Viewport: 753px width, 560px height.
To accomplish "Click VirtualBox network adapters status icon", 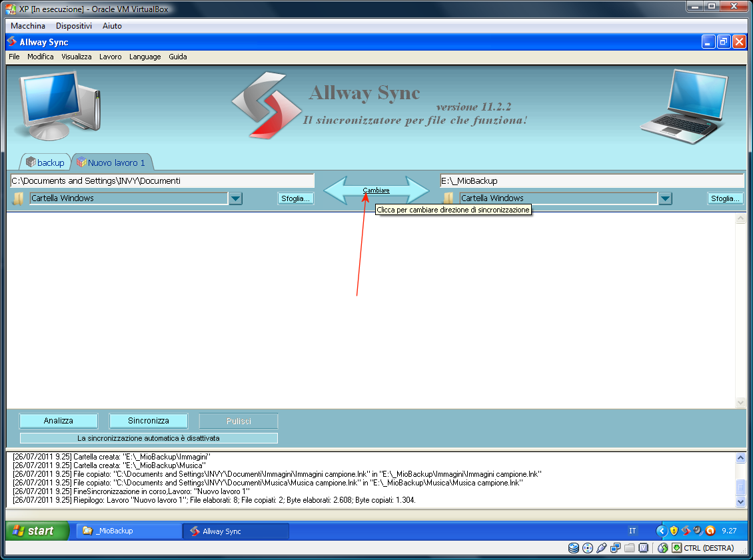I will (x=615, y=548).
